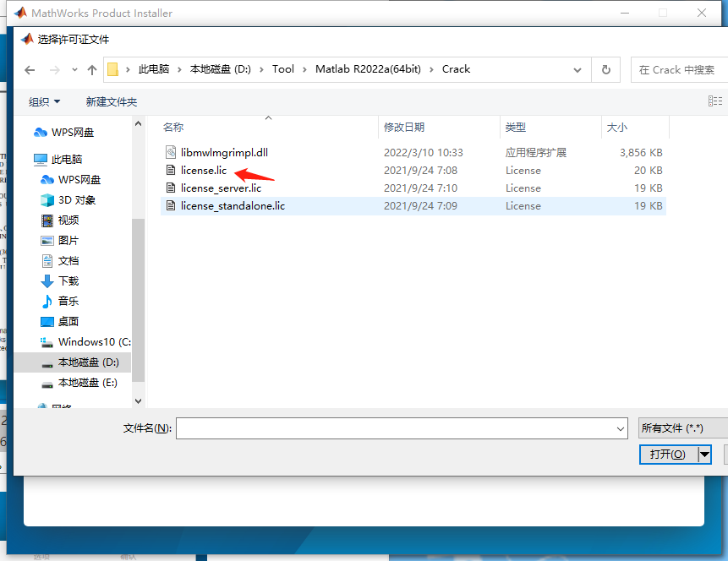Click the search box 在 Crack 中搜索
The image size is (728, 561).
pyautogui.click(x=679, y=70)
